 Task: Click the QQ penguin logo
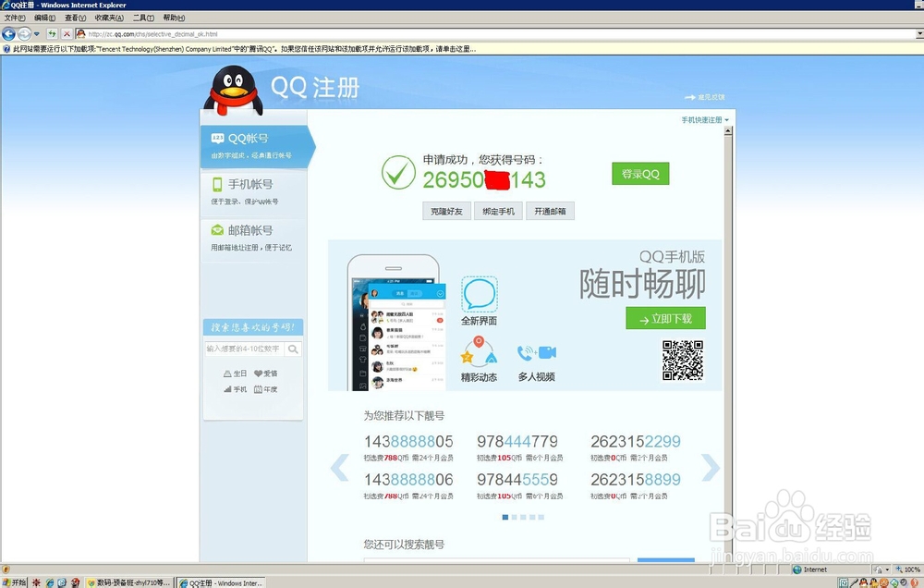[x=234, y=91]
